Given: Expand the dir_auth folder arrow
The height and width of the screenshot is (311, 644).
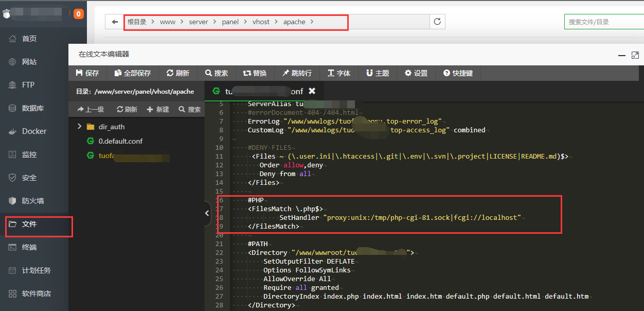Looking at the screenshot, I should [x=79, y=127].
